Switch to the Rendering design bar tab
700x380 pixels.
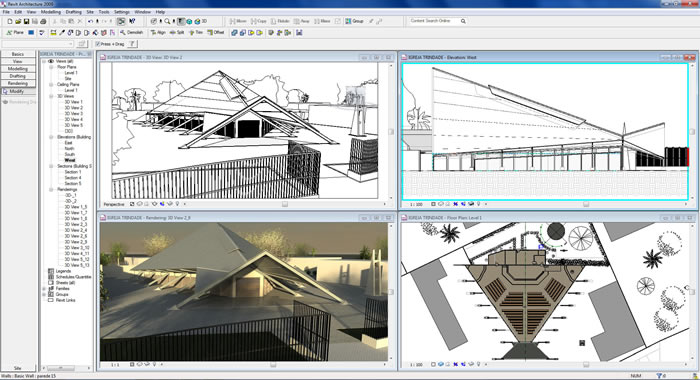click(x=18, y=84)
